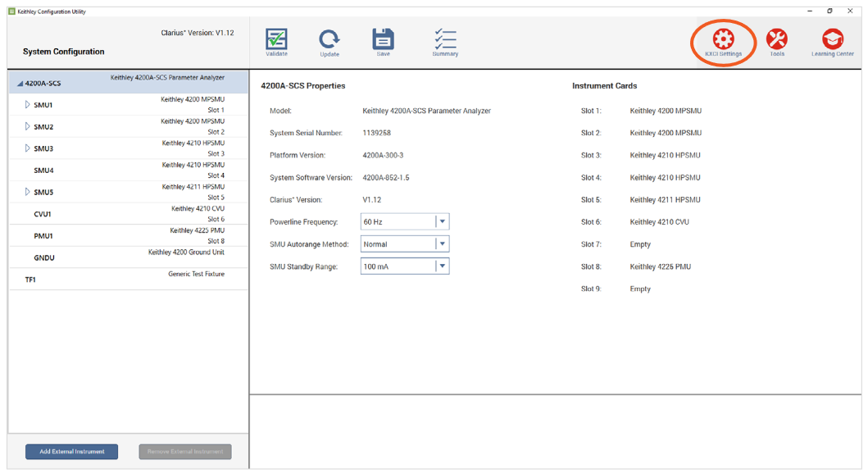
Task: Open the SMU Standby Range dropdown
Action: 442,266
